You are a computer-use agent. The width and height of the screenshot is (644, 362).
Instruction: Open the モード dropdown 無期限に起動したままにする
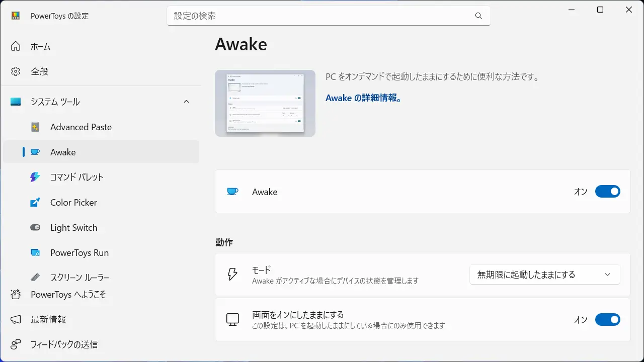tap(545, 275)
